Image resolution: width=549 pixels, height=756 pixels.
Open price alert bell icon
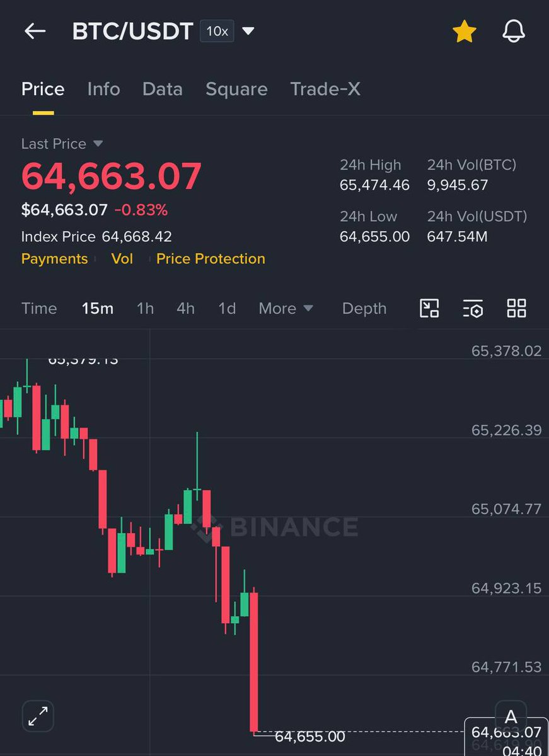[514, 31]
